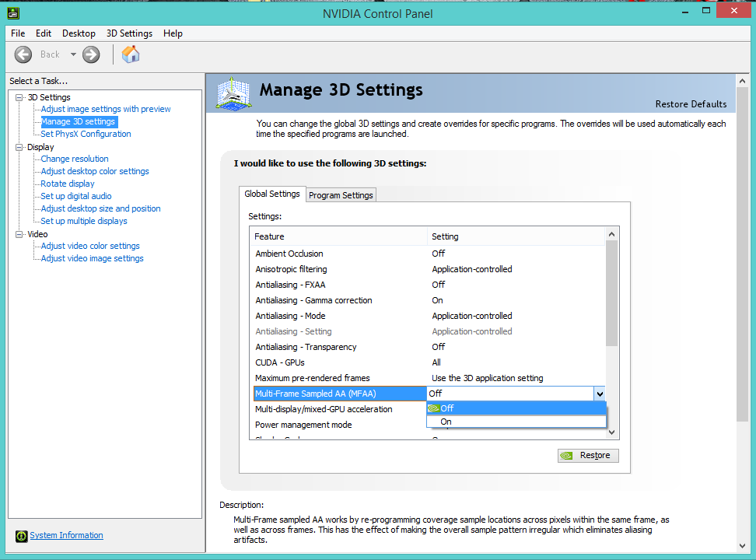The image size is (756, 560).
Task: Collapse the 3D Settings tree node
Action: tap(19, 97)
